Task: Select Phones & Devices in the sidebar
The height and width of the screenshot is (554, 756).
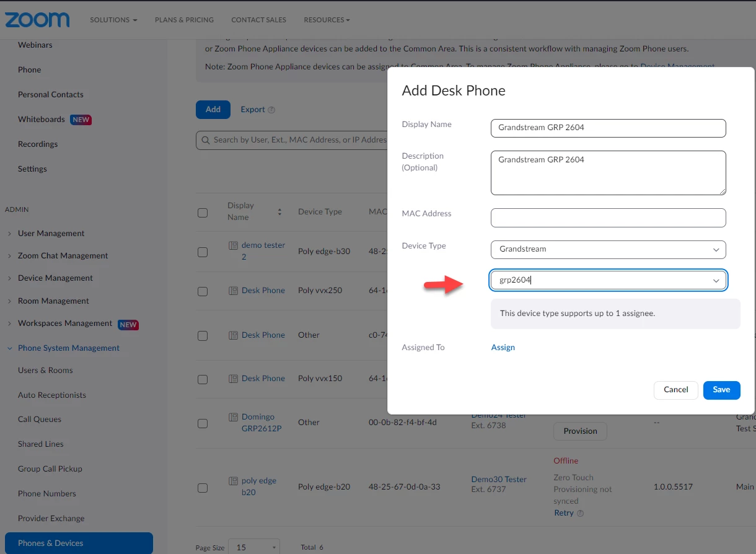Action: click(x=79, y=543)
